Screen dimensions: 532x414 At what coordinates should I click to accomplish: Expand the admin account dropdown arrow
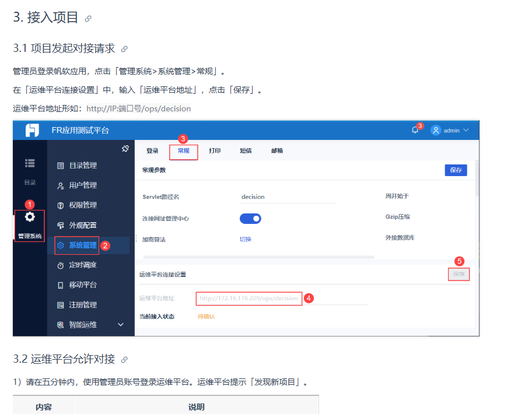[x=466, y=130]
